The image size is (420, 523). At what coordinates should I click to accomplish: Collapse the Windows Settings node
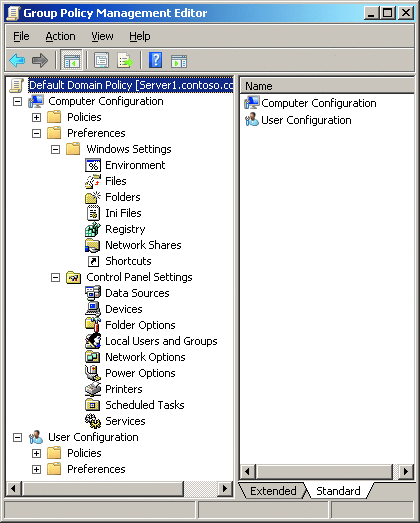pos(55,149)
